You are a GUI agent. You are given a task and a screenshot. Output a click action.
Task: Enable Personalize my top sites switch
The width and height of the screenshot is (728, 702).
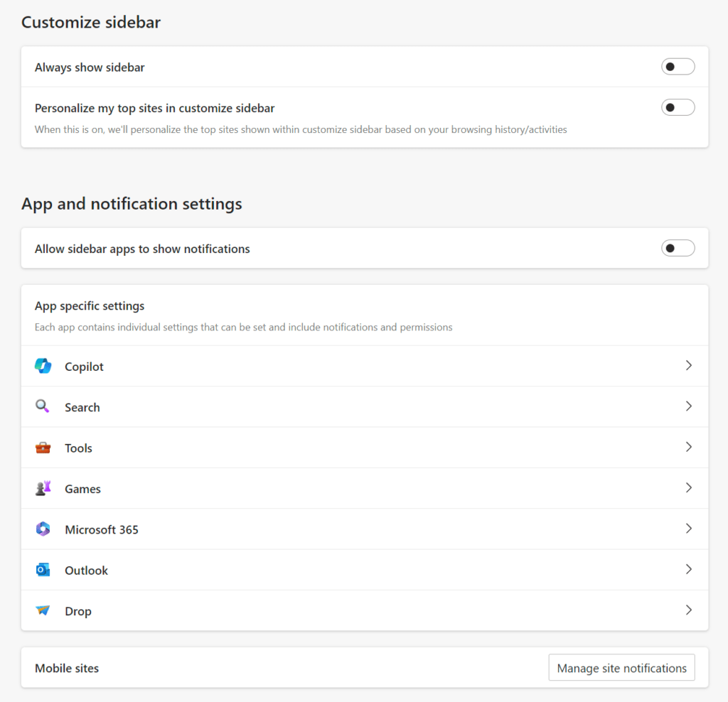pyautogui.click(x=678, y=107)
